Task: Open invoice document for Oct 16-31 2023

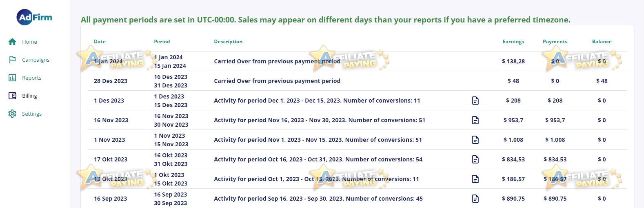Action: click(475, 159)
